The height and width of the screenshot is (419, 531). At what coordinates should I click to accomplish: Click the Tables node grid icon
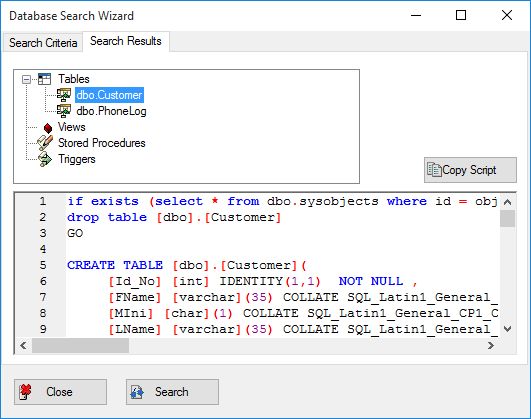(x=44, y=79)
